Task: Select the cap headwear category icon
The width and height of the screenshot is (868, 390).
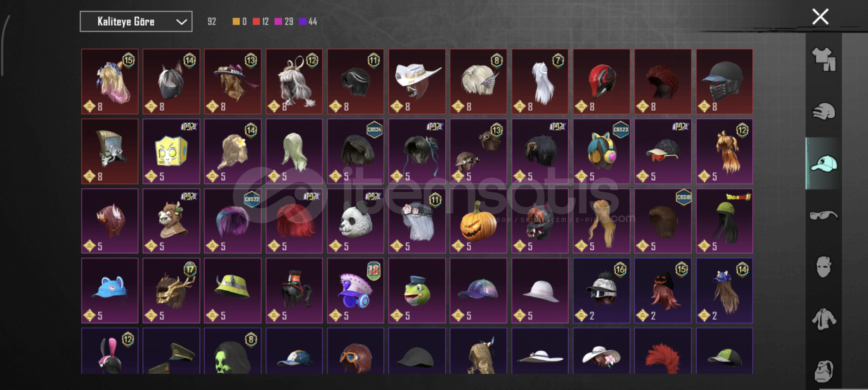Action: [x=824, y=164]
